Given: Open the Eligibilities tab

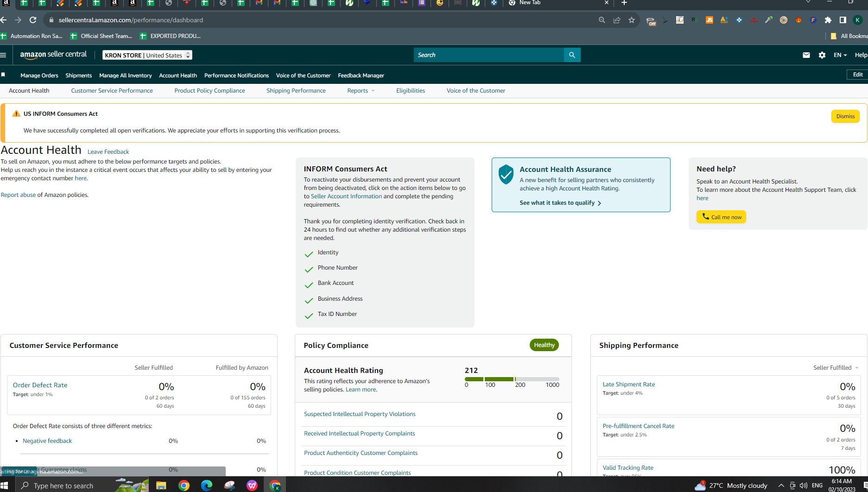Looking at the screenshot, I should [411, 91].
